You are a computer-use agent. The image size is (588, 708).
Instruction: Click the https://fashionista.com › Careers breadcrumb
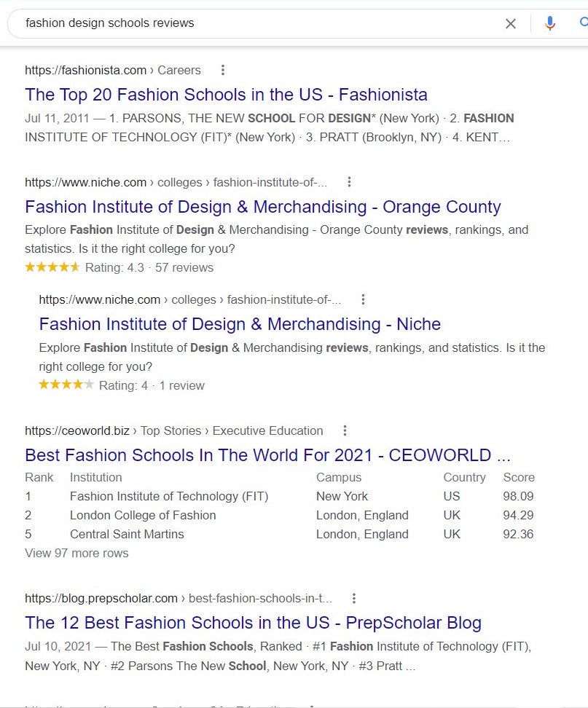point(112,70)
